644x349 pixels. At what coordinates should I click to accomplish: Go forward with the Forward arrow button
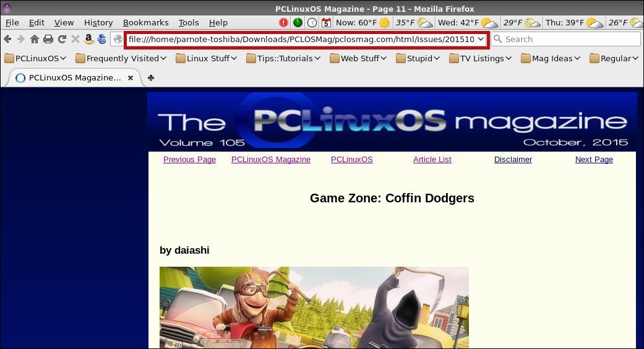click(20, 39)
